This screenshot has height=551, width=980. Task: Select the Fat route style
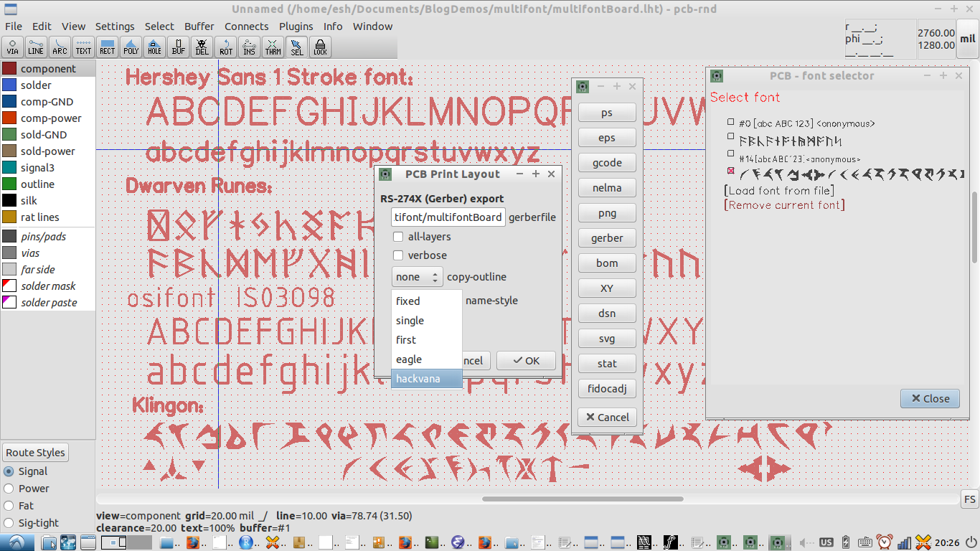[9, 506]
